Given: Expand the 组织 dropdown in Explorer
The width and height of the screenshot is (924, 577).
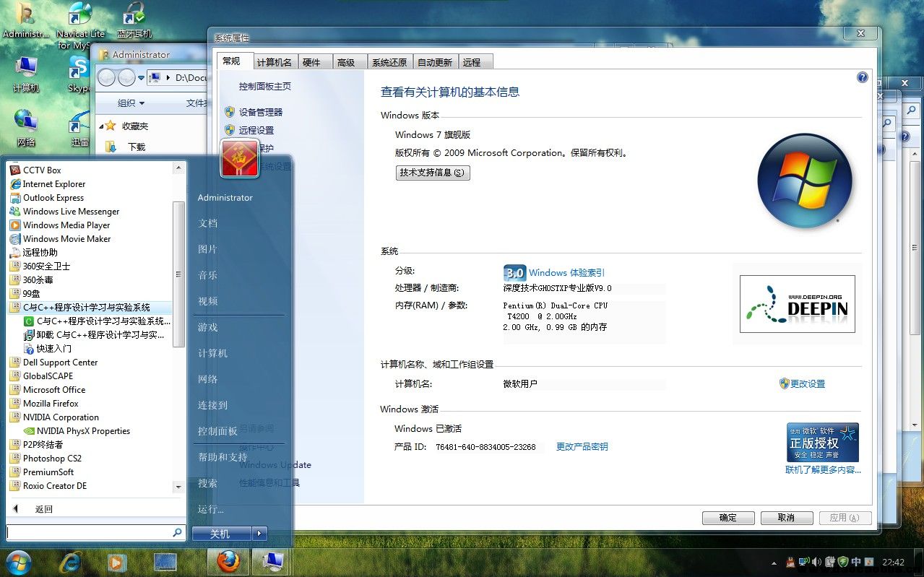Looking at the screenshot, I should (131, 103).
